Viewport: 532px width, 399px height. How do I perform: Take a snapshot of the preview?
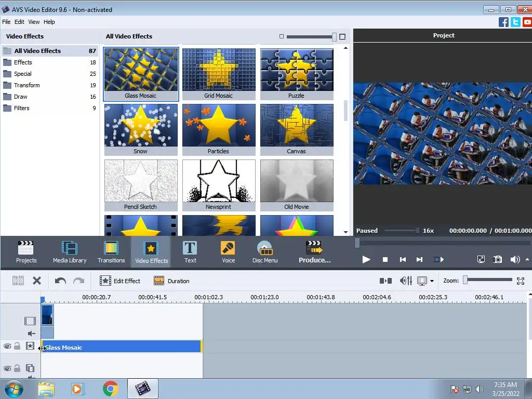497,260
